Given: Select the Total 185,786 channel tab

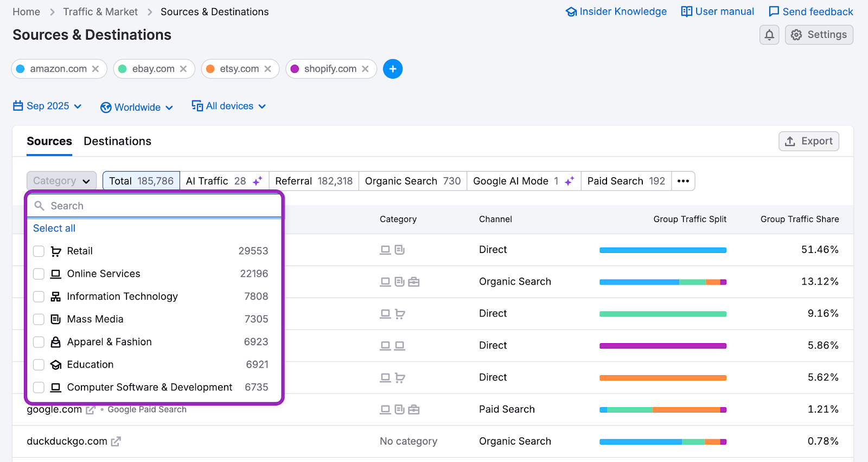Looking at the screenshot, I should coord(141,181).
